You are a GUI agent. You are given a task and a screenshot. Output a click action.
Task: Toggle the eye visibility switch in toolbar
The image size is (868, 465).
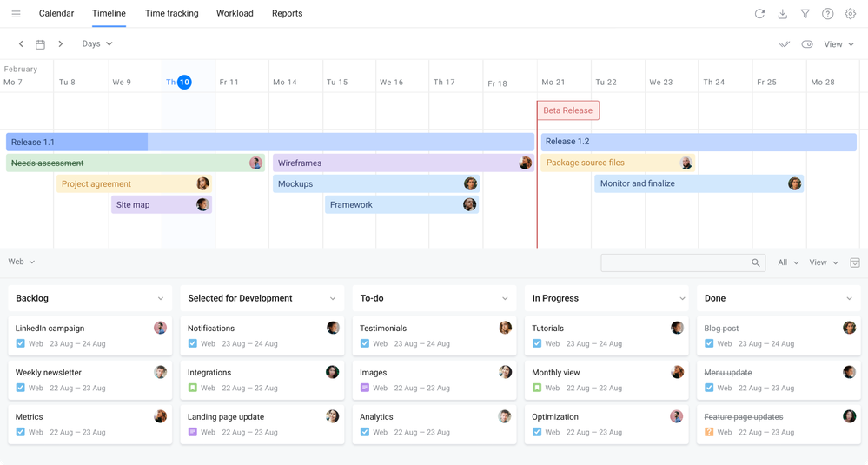point(807,44)
